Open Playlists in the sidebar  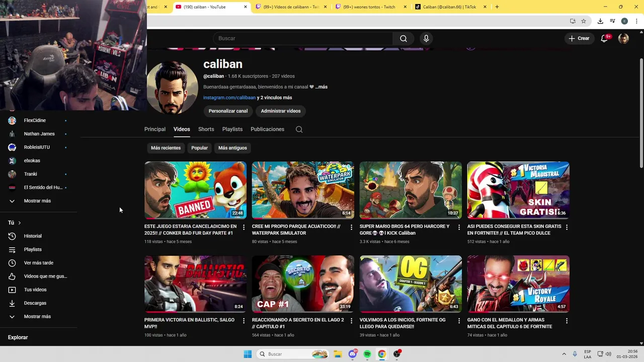click(x=38, y=249)
